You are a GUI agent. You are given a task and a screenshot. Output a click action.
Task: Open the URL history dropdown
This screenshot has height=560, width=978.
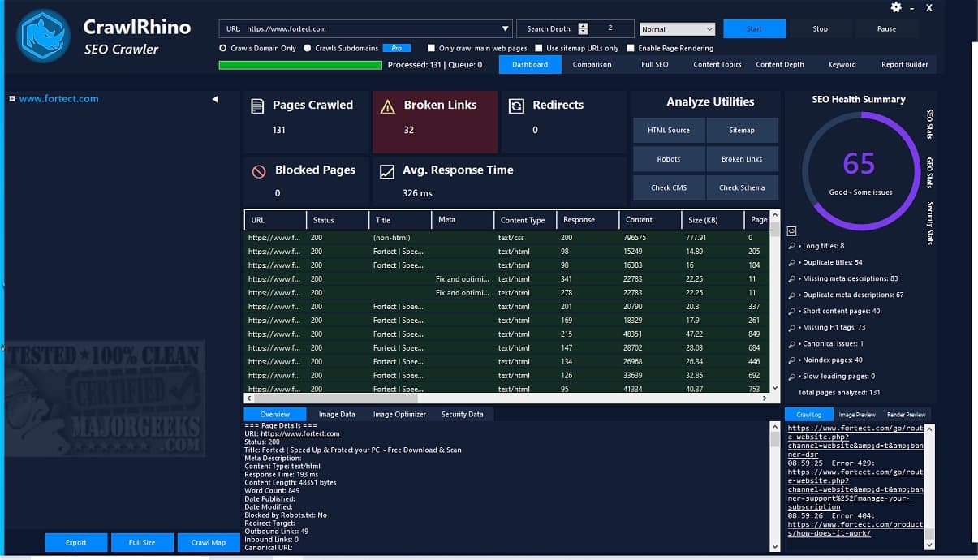point(507,27)
